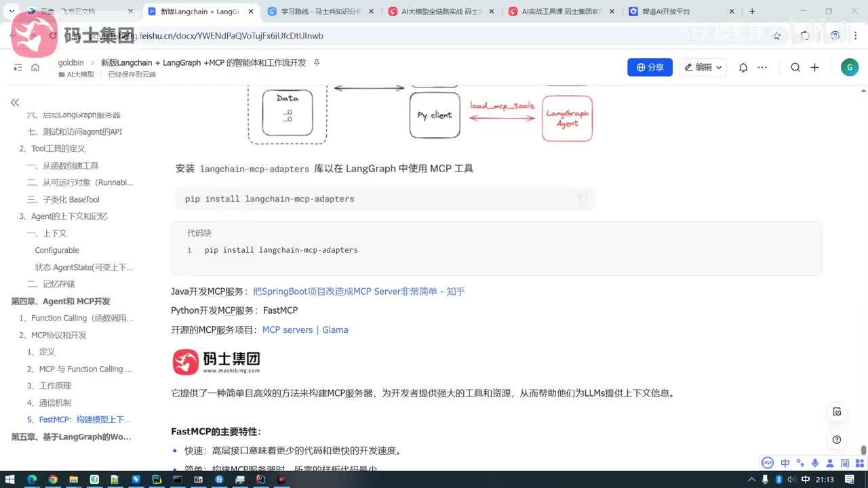868x488 pixels.
Task: Click the taskbar clock 21:13
Action: coord(825,479)
